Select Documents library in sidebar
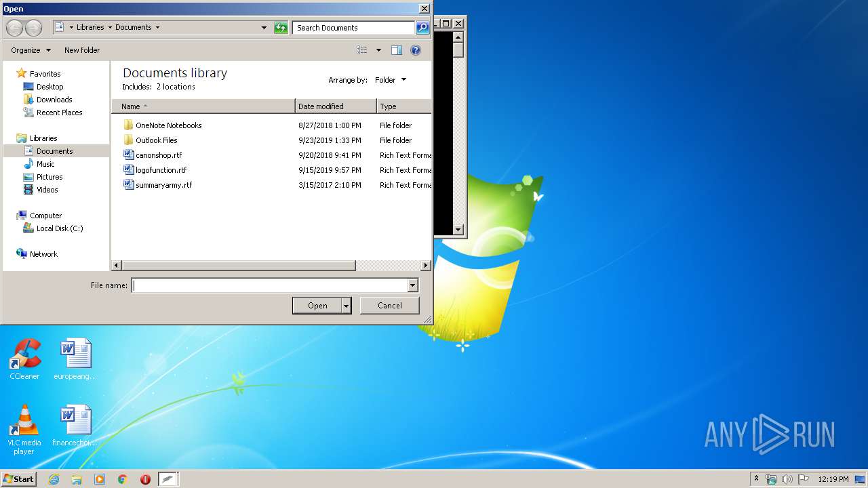Image resolution: width=868 pixels, height=488 pixels. click(x=54, y=151)
